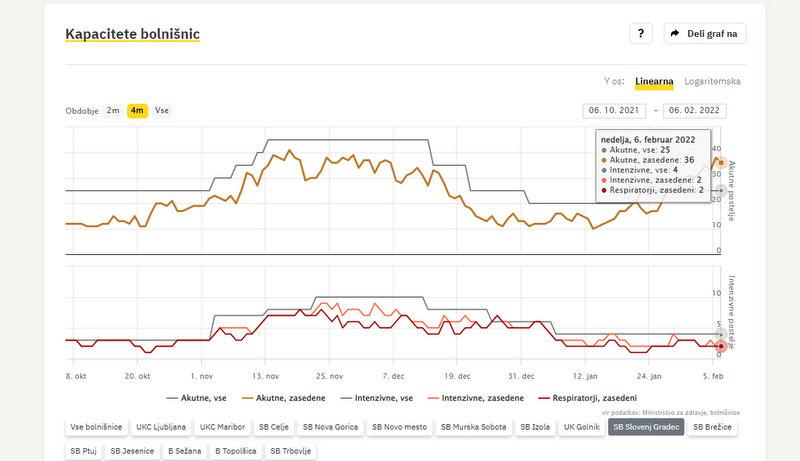The image size is (800, 461).
Task: Switch Y axis to Logaritemska
Action: point(713,81)
